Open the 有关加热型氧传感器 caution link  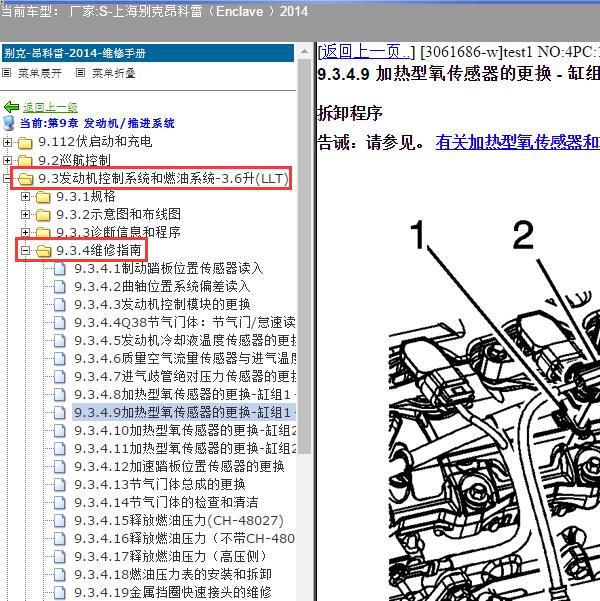click(518, 143)
